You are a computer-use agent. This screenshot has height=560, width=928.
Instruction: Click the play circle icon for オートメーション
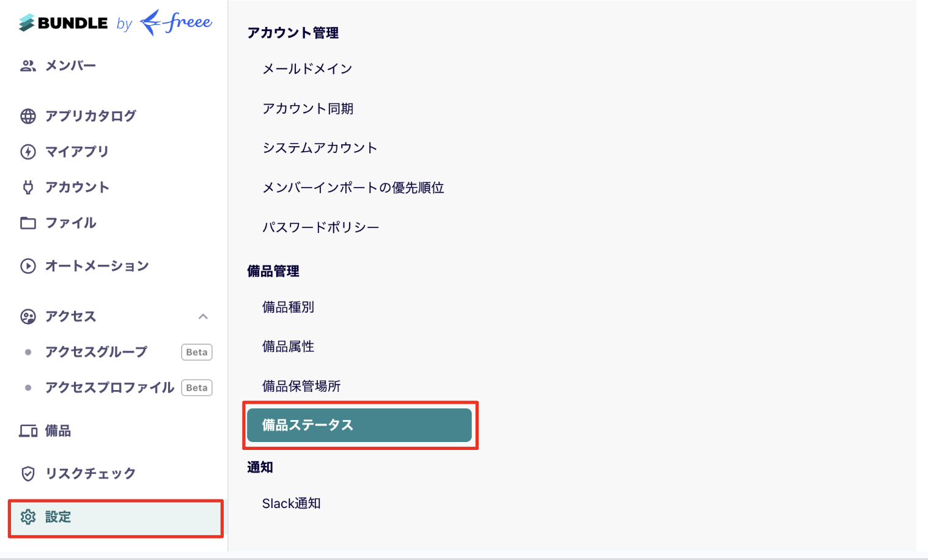tap(28, 266)
